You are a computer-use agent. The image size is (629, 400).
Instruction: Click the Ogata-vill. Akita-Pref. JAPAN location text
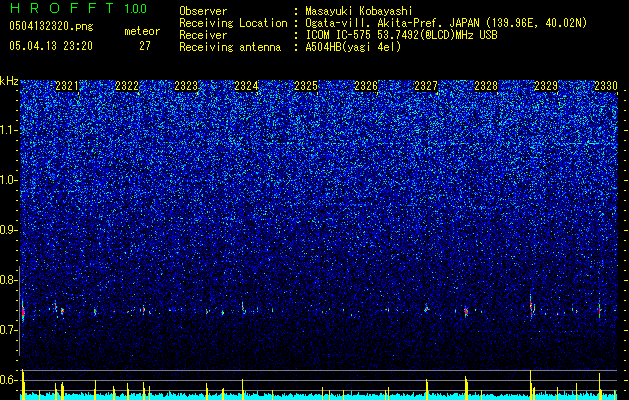point(446,23)
